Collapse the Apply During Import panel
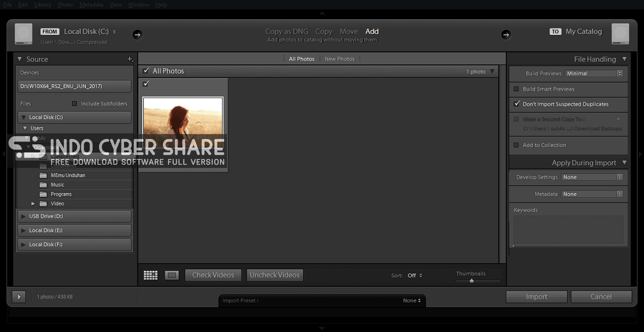Viewport: 644px width, 332px height. (x=624, y=163)
